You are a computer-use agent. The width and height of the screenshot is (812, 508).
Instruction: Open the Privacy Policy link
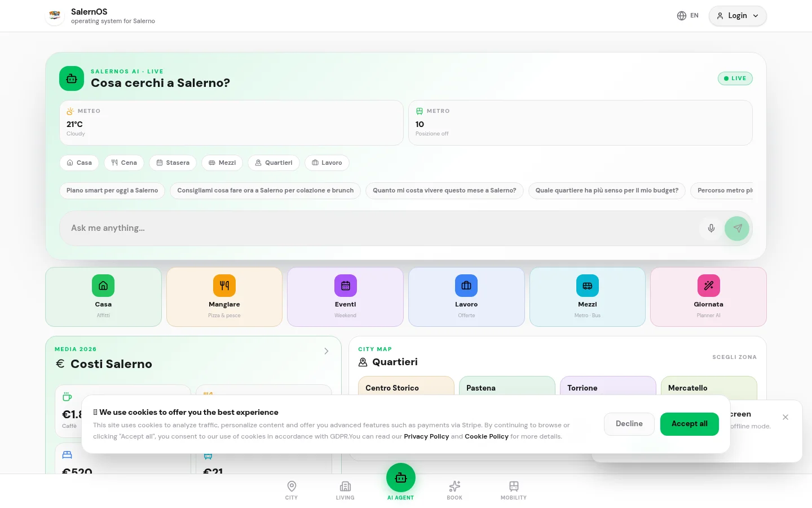point(426,436)
